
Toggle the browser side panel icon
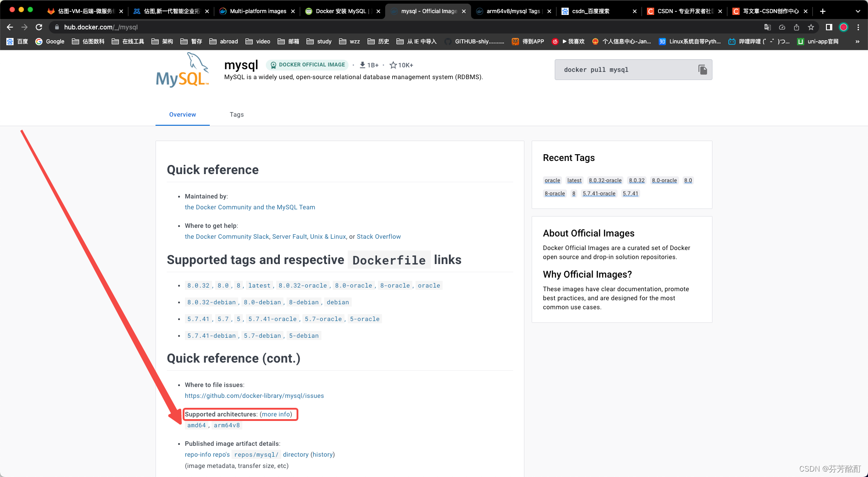point(829,27)
